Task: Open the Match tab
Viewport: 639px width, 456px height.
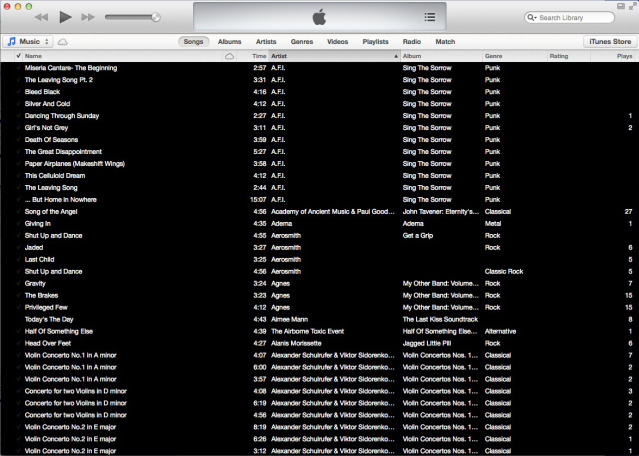Action: [x=445, y=42]
